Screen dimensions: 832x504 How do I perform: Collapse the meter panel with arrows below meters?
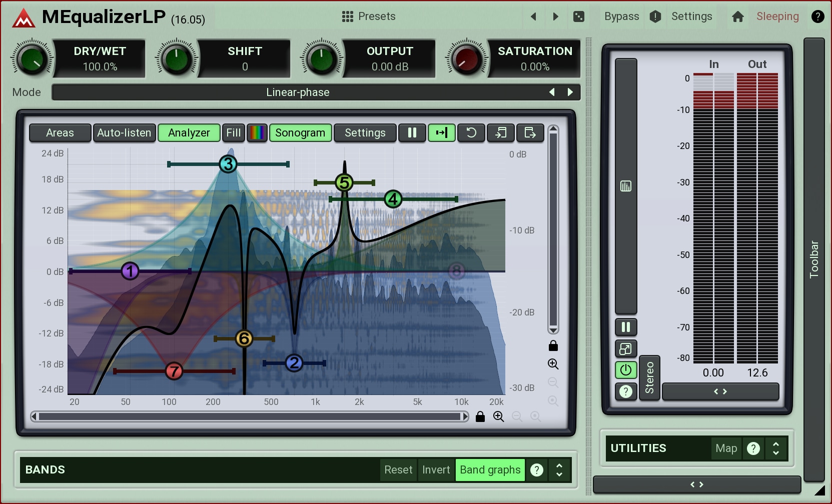720,391
